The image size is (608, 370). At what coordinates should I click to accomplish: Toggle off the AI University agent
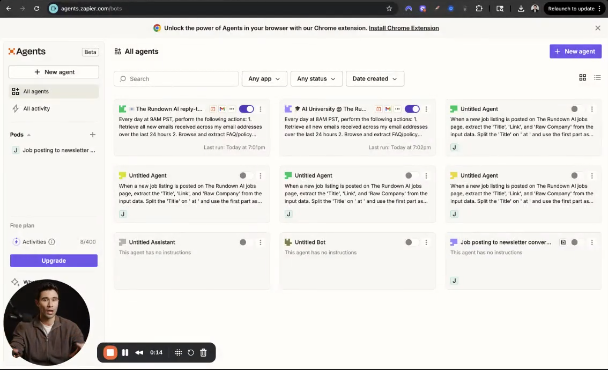click(x=412, y=109)
